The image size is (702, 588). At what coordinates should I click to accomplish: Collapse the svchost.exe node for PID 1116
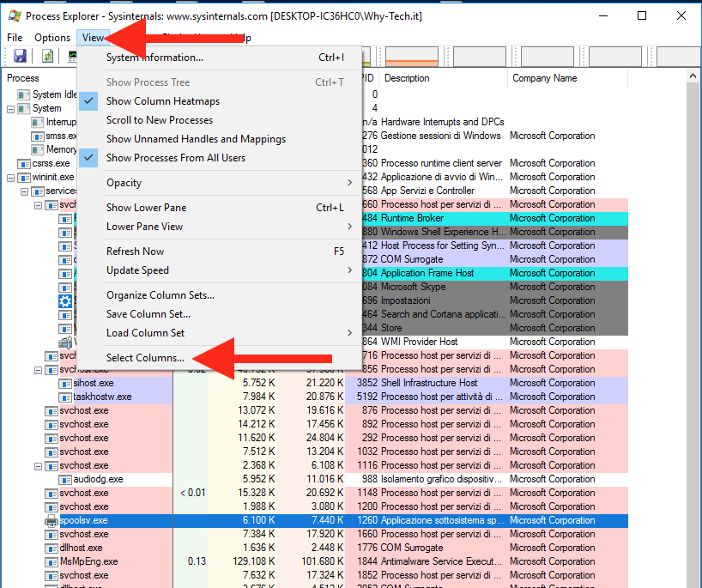point(39,466)
